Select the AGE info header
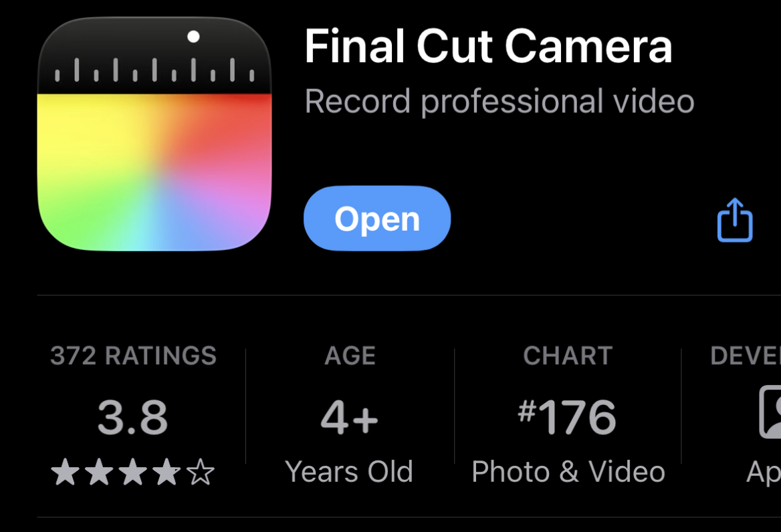This screenshot has height=532, width=781. point(350,356)
